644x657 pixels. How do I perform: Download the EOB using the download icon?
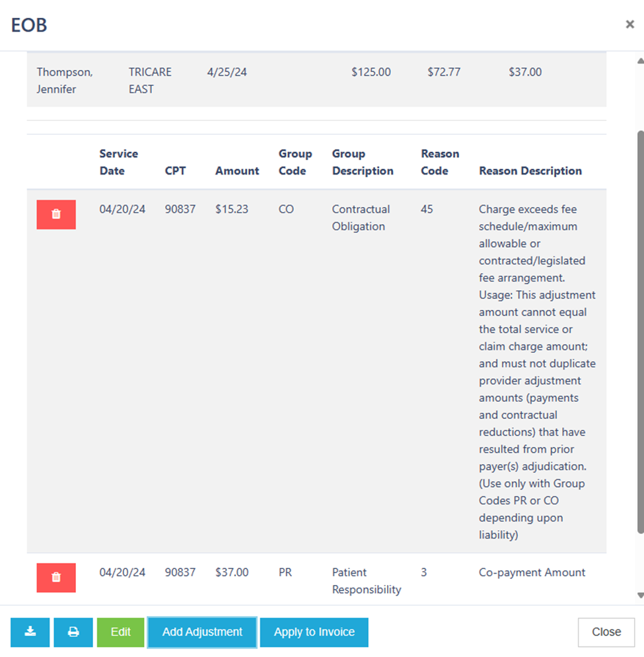click(x=30, y=632)
